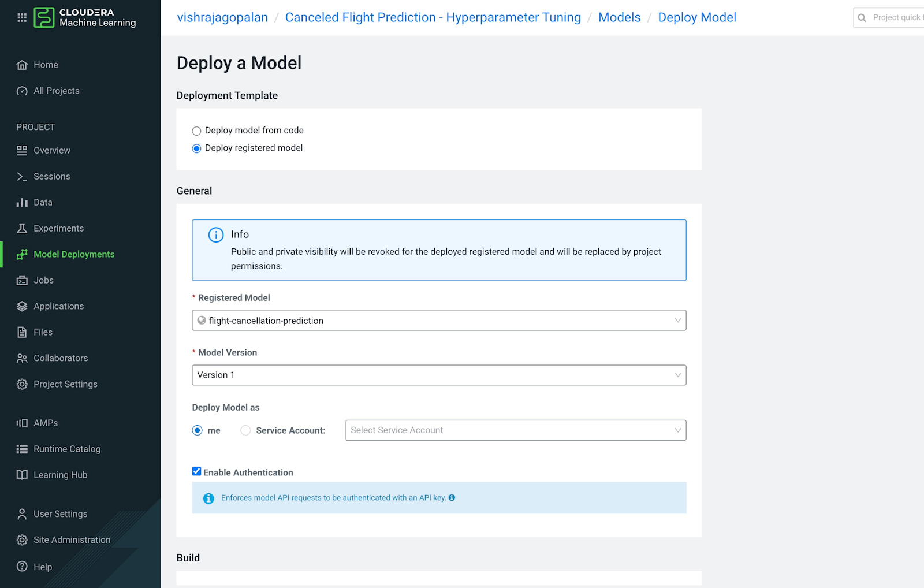Click the Models breadcrumb link
The image size is (924, 588).
tap(619, 17)
